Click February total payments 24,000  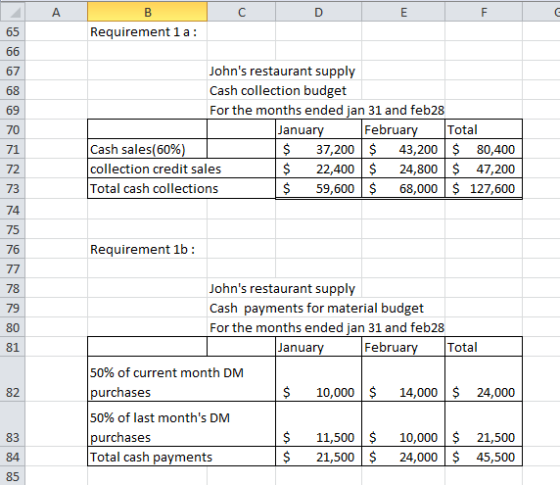tap(403, 457)
